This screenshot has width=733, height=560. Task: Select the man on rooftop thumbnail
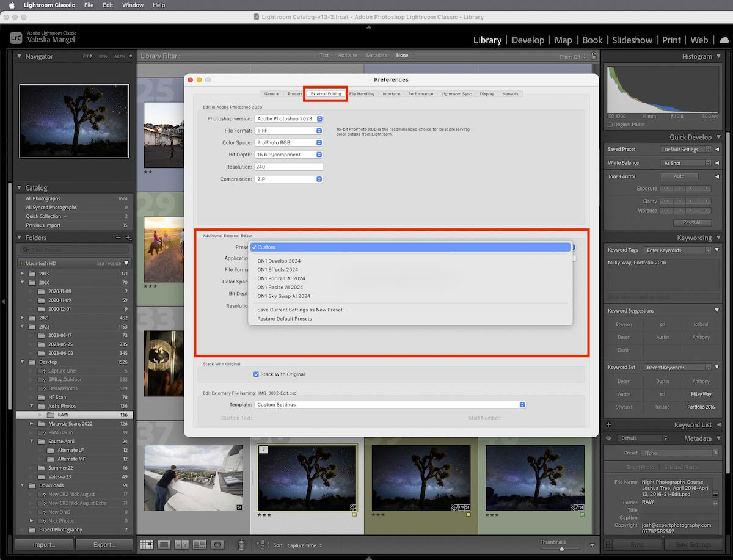pyautogui.click(x=193, y=478)
